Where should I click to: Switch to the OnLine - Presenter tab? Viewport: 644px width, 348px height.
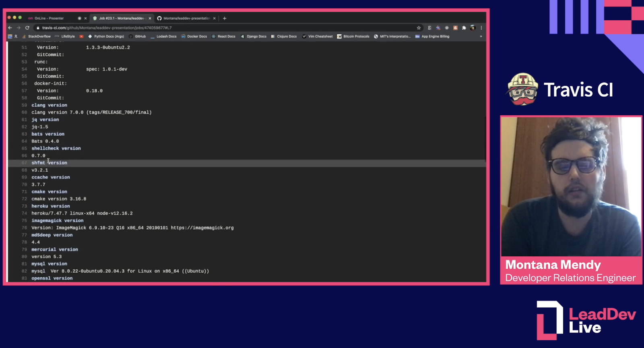(56, 18)
